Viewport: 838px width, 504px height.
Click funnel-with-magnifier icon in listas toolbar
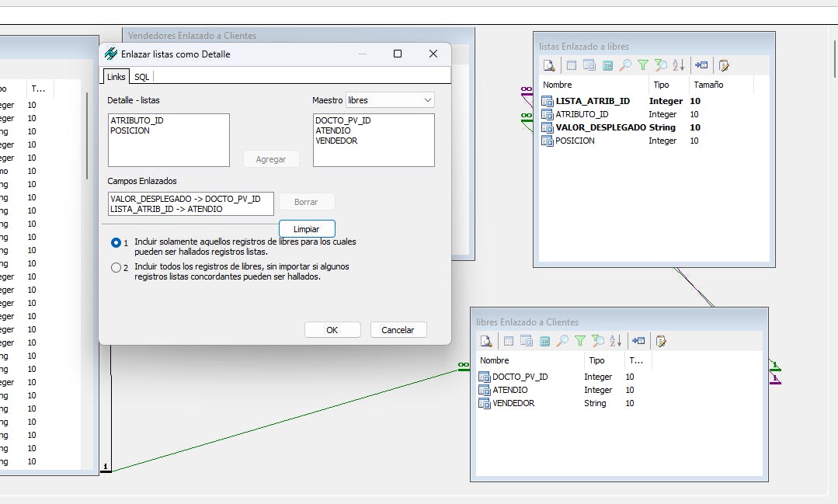(x=661, y=65)
